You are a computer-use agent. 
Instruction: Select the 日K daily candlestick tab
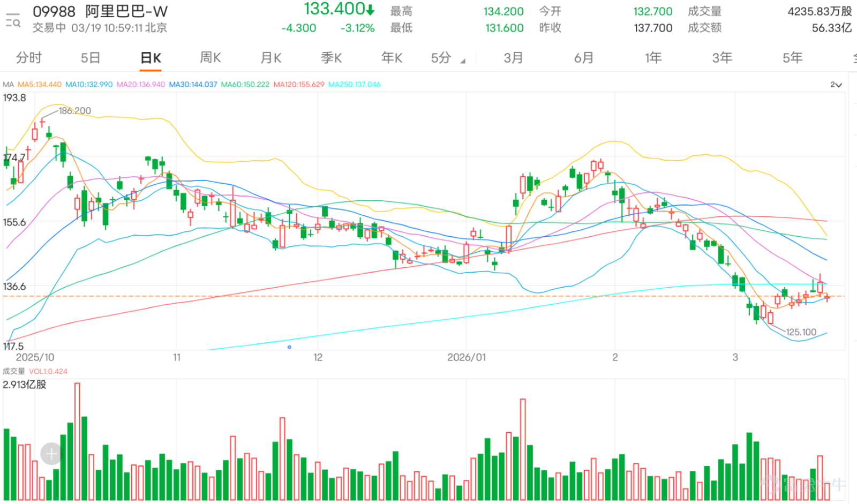coord(151,58)
